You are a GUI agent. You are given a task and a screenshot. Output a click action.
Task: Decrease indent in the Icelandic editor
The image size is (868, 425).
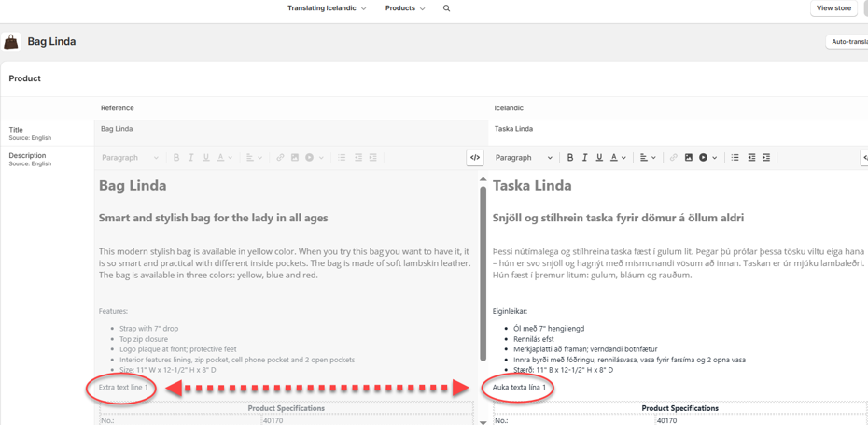[751, 158]
